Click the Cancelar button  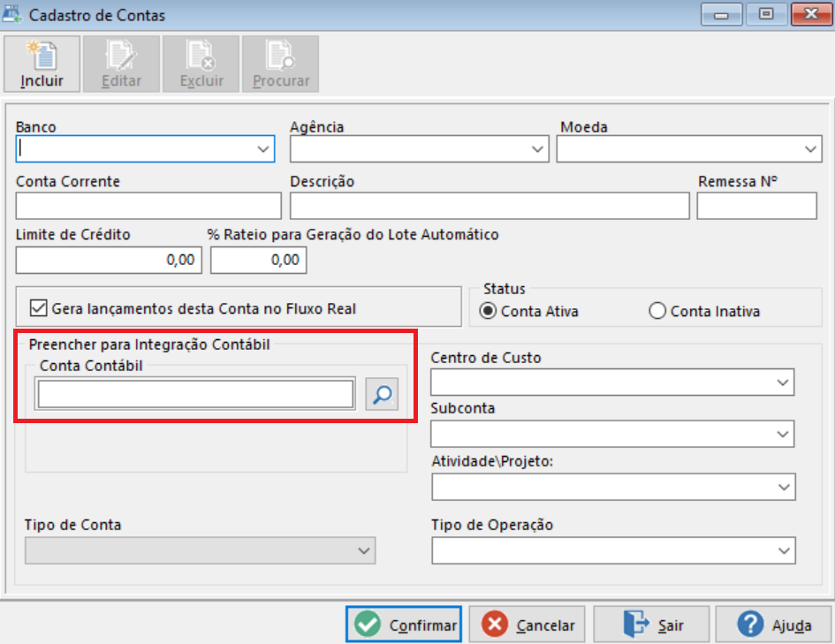click(527, 625)
